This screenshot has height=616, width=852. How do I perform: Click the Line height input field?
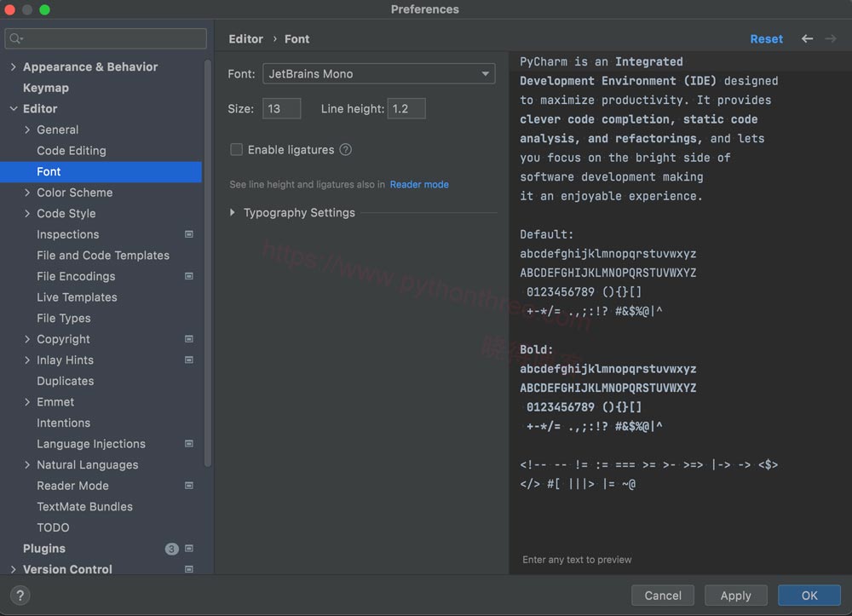[406, 109]
